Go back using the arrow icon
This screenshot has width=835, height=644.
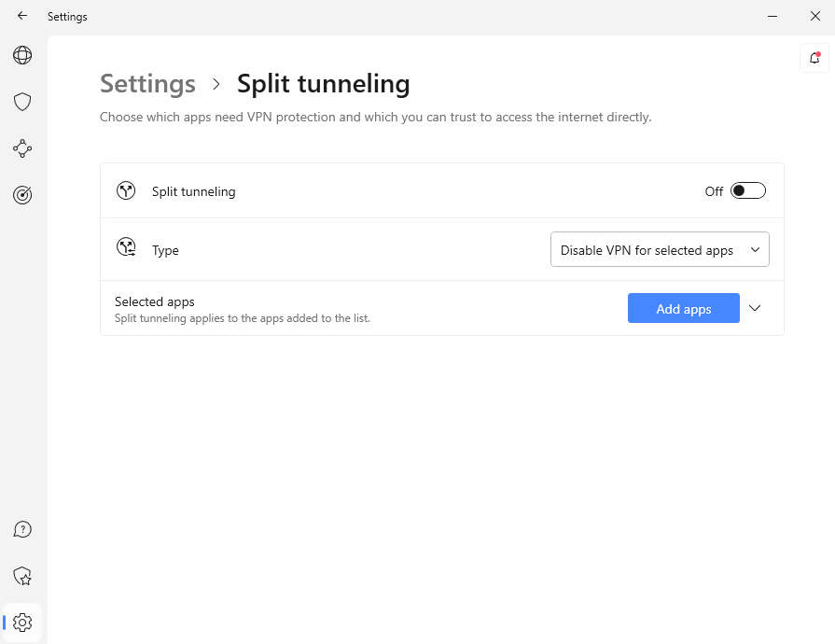click(x=22, y=16)
